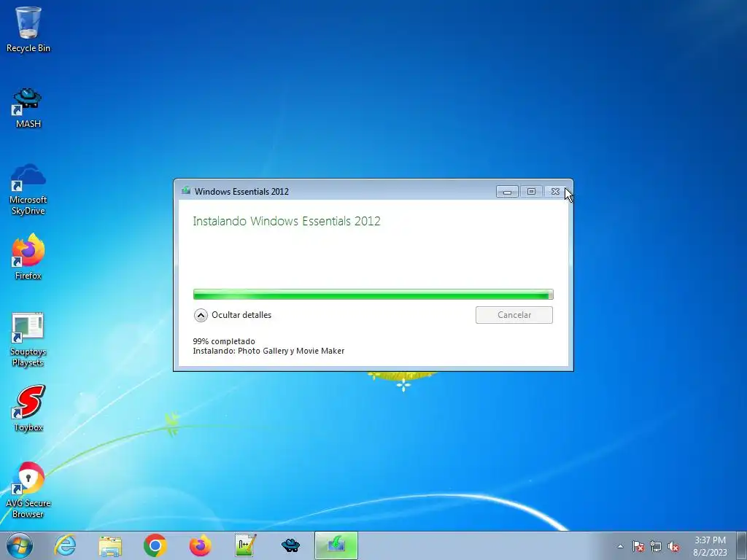747x560 pixels.
Task: Open the Windows Start menu orb
Action: click(20, 545)
